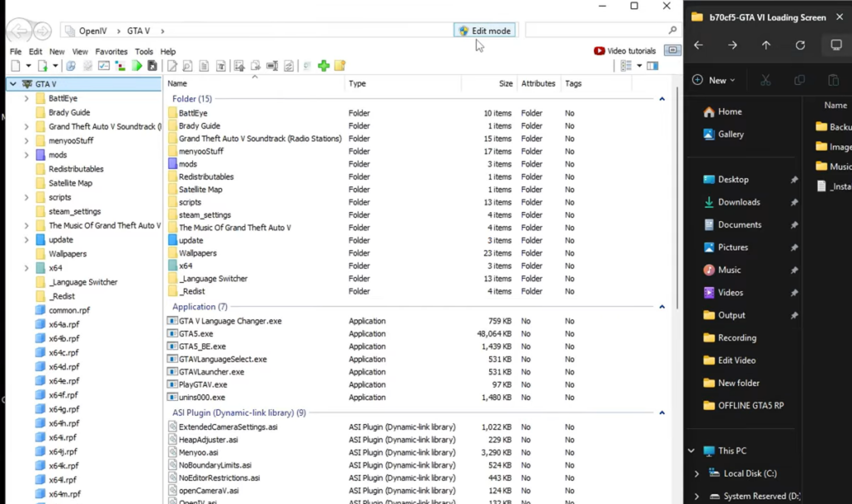Screen dimensions: 852x504
Task: Open the Tools menu
Action: point(144,52)
